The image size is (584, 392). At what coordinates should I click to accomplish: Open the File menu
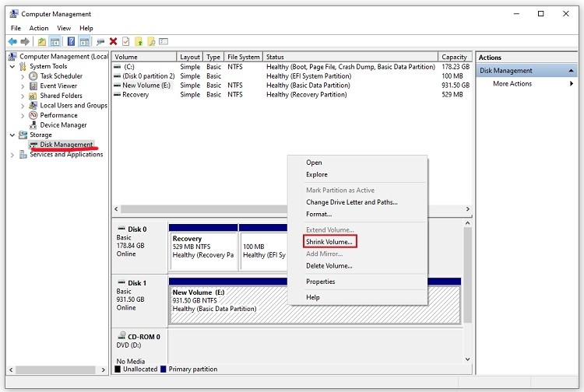pyautogui.click(x=16, y=28)
